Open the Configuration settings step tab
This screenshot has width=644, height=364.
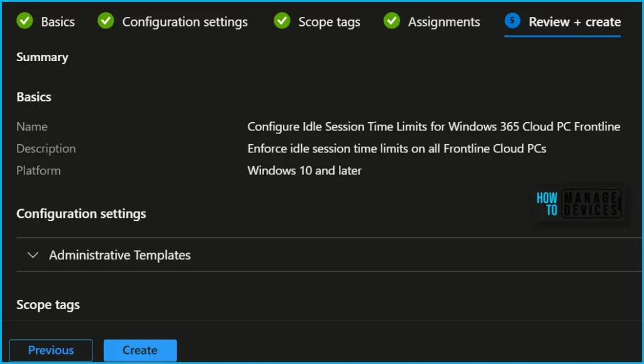click(x=185, y=22)
